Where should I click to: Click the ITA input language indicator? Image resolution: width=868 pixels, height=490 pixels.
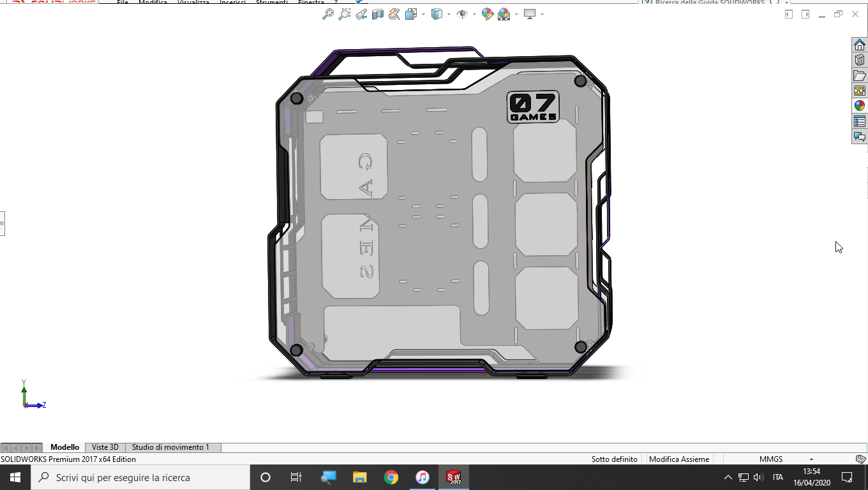778,477
